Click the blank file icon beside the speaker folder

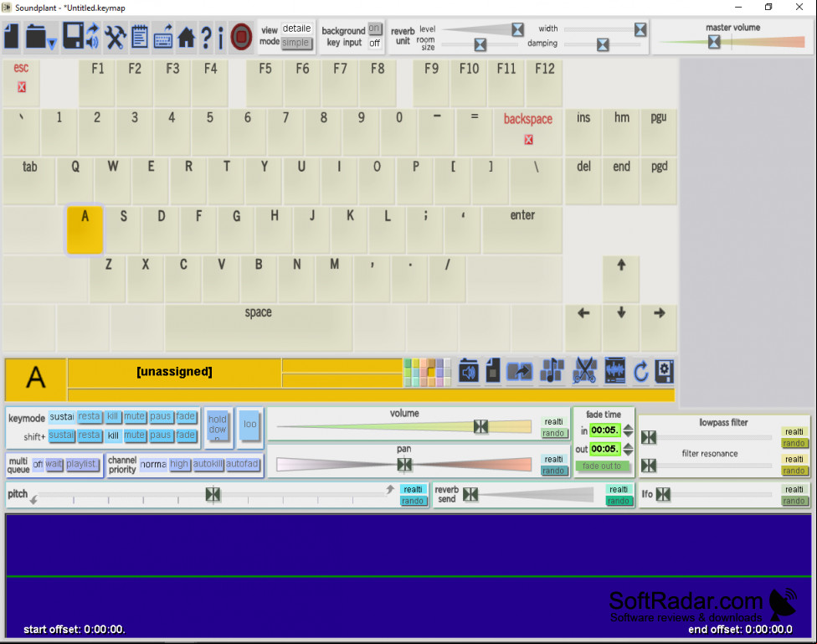click(493, 371)
